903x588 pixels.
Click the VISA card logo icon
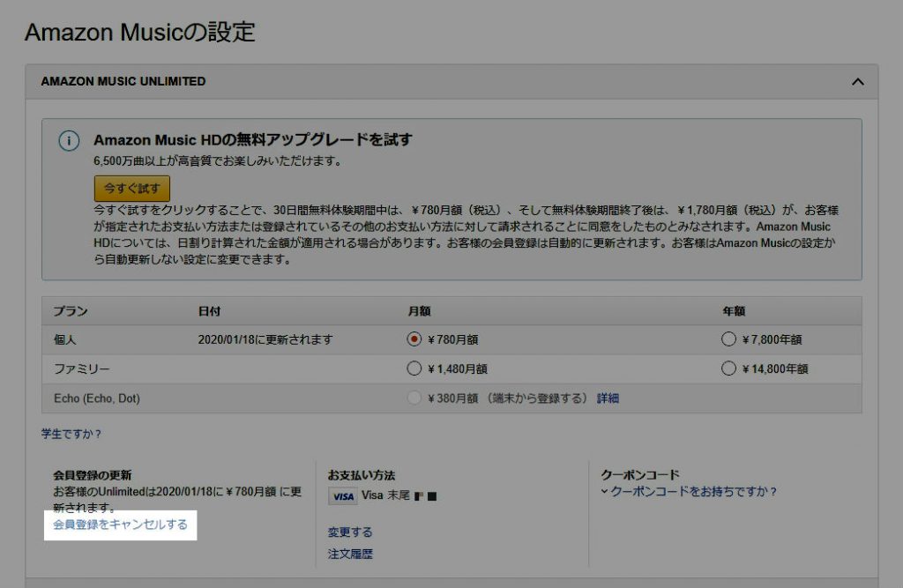[343, 495]
